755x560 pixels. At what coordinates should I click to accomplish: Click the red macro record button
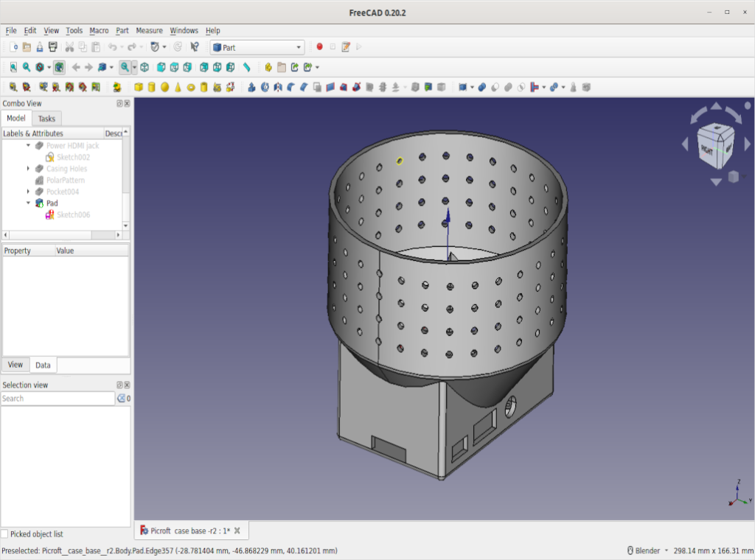(319, 47)
